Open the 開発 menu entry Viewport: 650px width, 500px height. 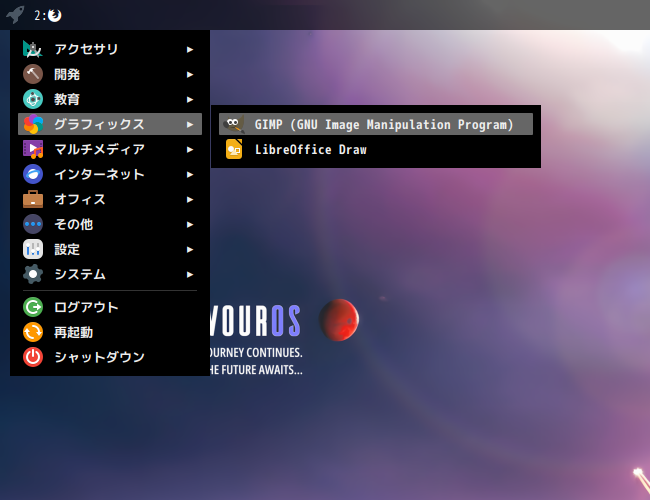(110, 74)
